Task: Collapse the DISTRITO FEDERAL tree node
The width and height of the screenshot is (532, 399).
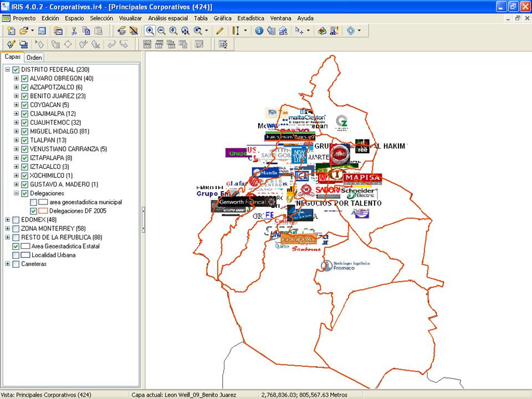Action: pyautogui.click(x=7, y=69)
